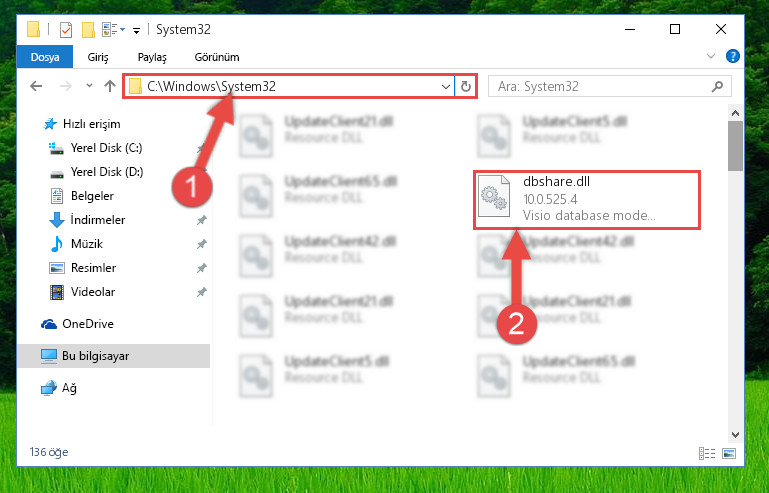This screenshot has width=769, height=493.
Task: Open OneDrive in navigation pane
Action: coord(88,324)
